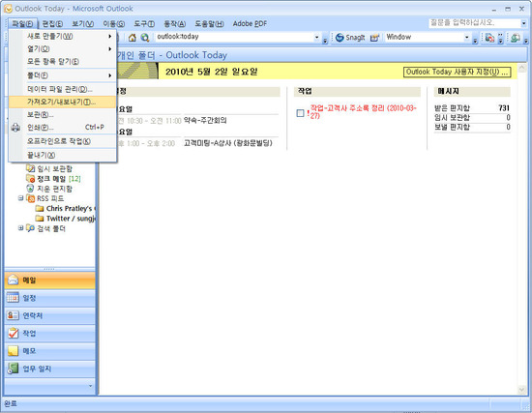
Task: Check the 작업-고객사 주소록 정리 task checkbox
Action: click(300, 113)
